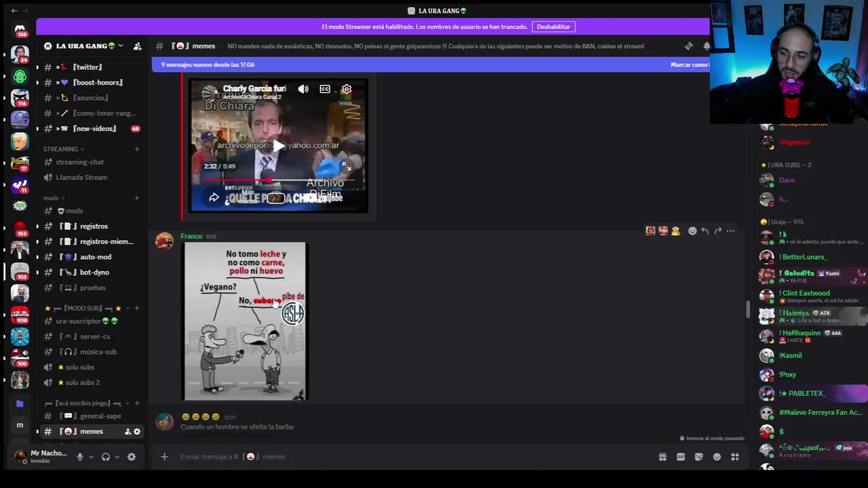Add a channel to the STREAMING category

(x=137, y=149)
